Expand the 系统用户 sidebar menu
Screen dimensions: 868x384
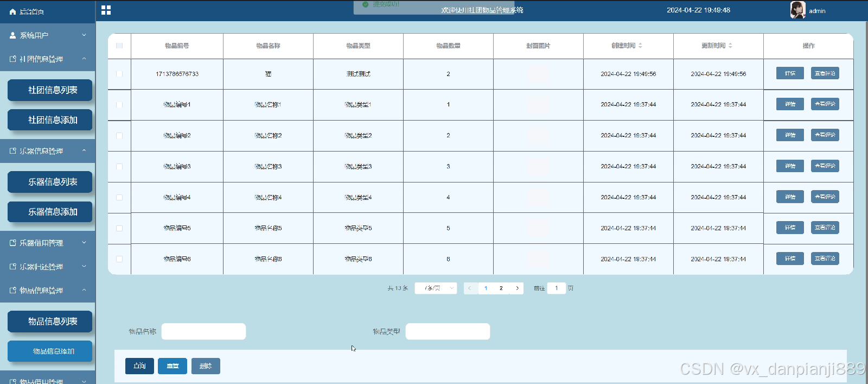[x=48, y=35]
